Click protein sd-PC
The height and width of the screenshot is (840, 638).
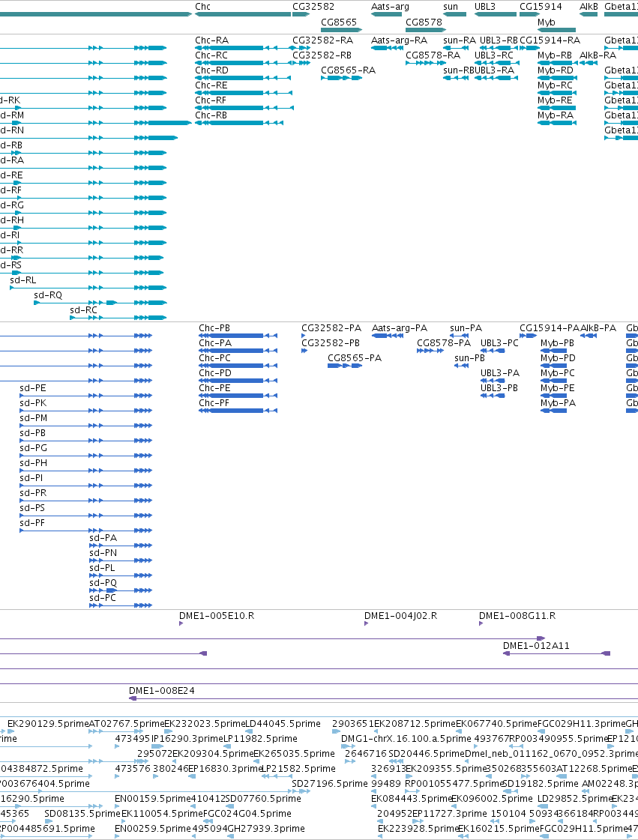[x=121, y=605]
